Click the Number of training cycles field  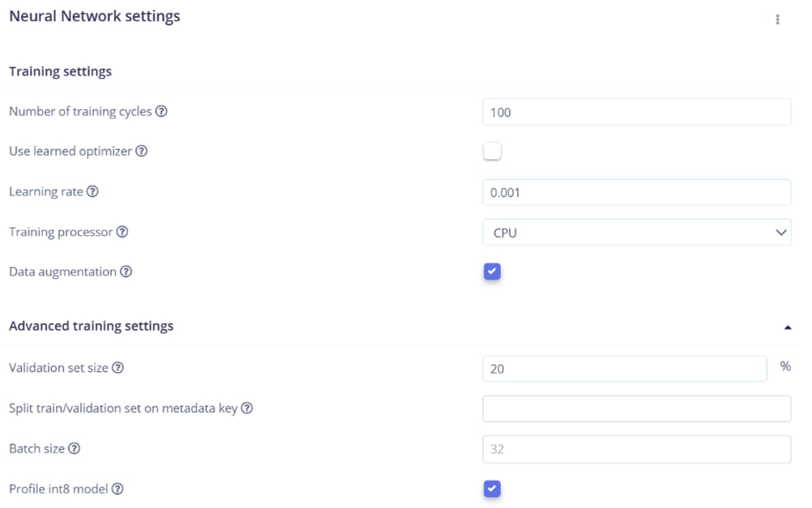pos(636,112)
